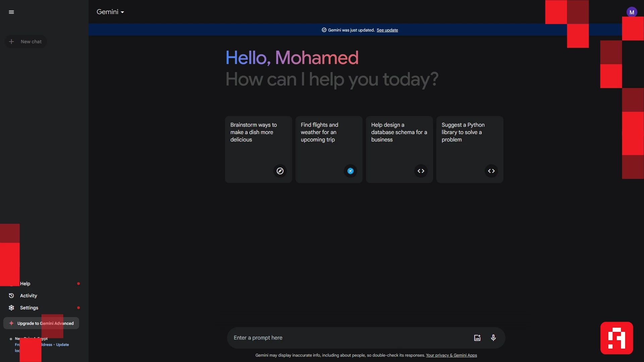Image resolution: width=644 pixels, height=362 pixels.
Task: Collapse the sidebar with the hamburger menu icon
Action: (11, 12)
